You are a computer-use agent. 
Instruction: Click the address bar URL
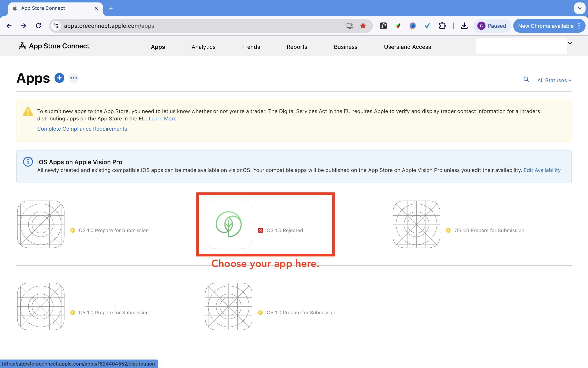pyautogui.click(x=109, y=26)
